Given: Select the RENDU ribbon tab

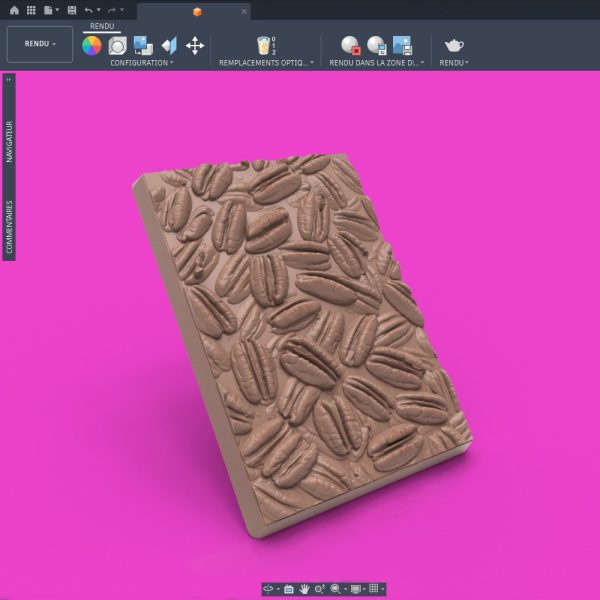Looking at the screenshot, I should pyautogui.click(x=102, y=26).
